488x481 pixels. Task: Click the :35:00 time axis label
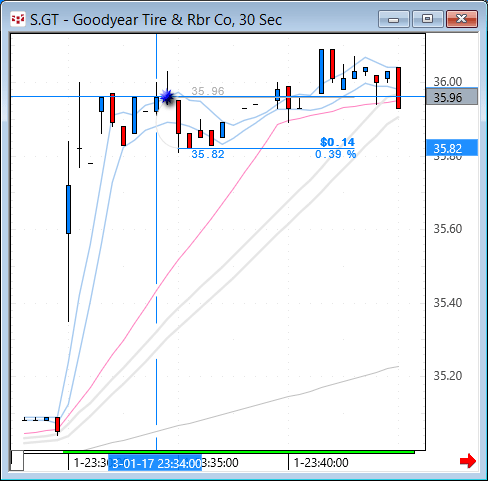pyautogui.click(x=220, y=463)
